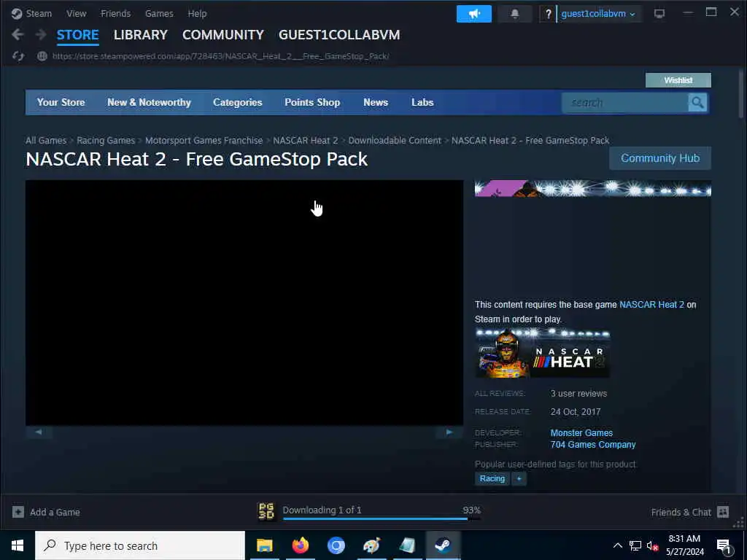Click Motorsport Games Franchise breadcrumb
Viewport: 747px width, 560px height.
pyautogui.click(x=204, y=141)
